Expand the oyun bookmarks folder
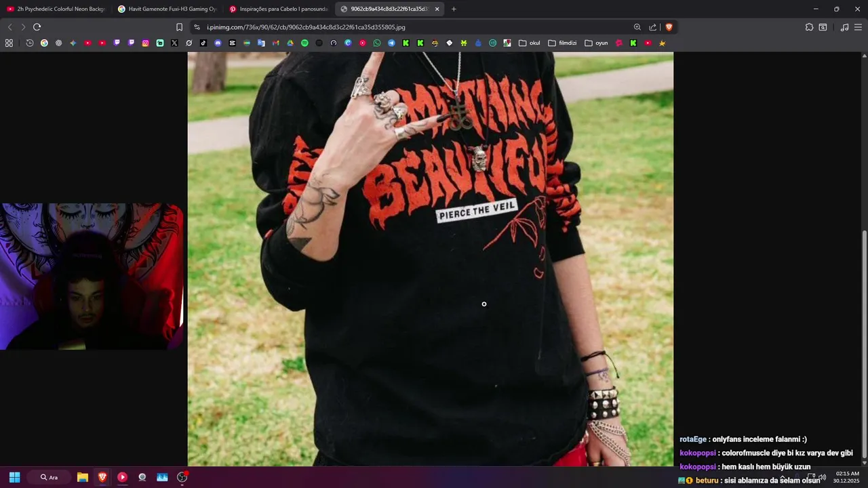This screenshot has width=868, height=488. coord(597,43)
